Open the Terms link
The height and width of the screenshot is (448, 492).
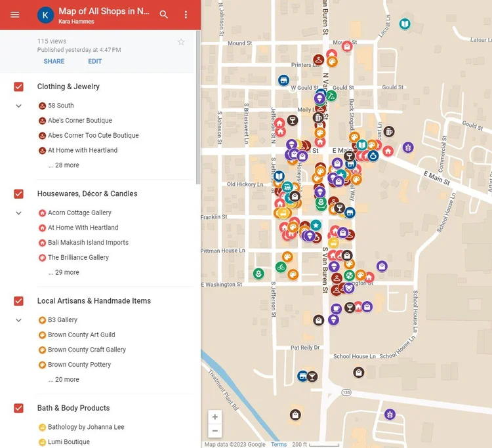point(279,445)
